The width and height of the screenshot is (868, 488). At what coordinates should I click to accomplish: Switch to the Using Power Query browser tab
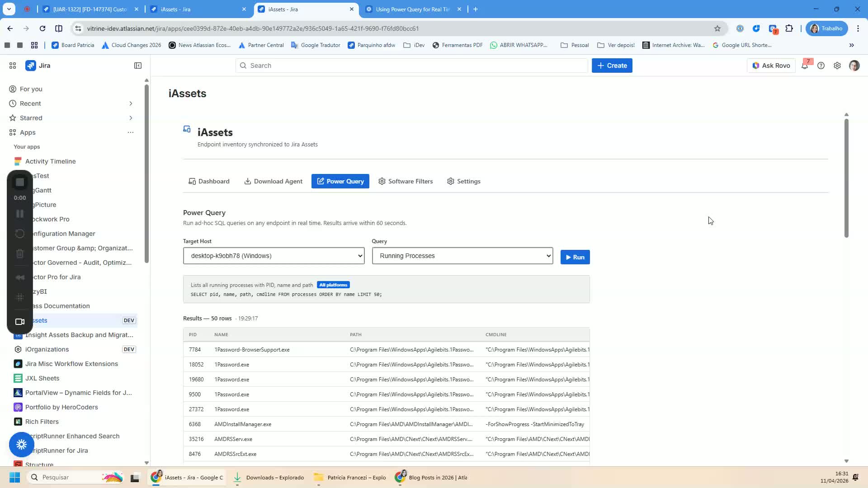412,9
